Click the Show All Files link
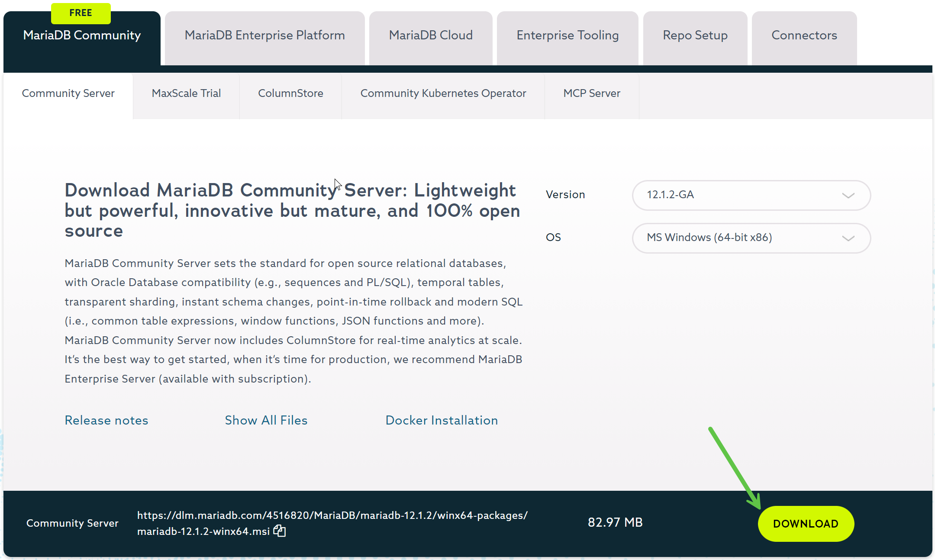This screenshot has width=935, height=560. 266,420
